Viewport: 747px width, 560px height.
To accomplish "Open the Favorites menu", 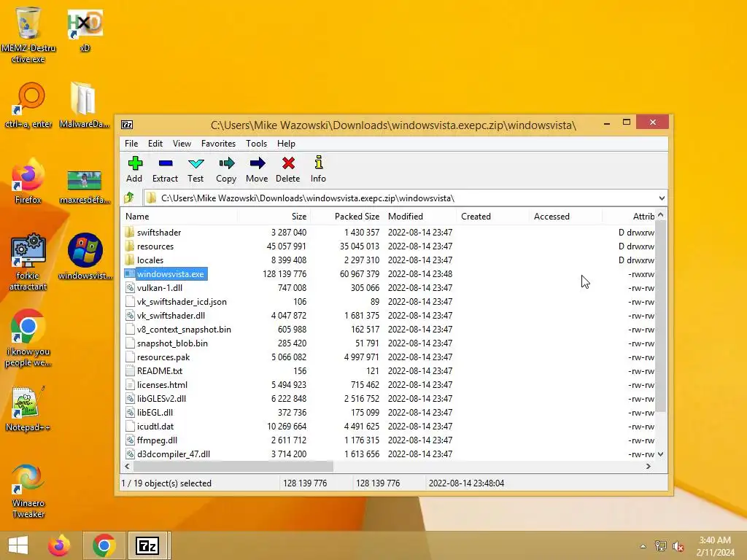I will 218,144.
